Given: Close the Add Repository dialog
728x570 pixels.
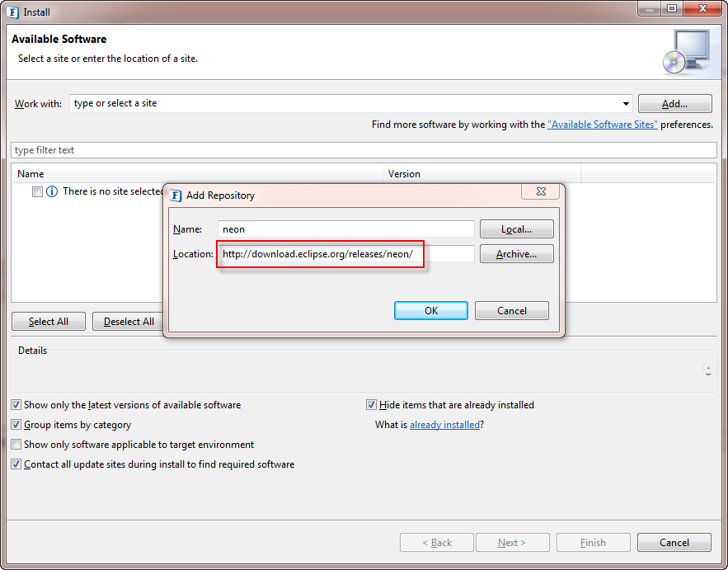Looking at the screenshot, I should click(x=540, y=191).
